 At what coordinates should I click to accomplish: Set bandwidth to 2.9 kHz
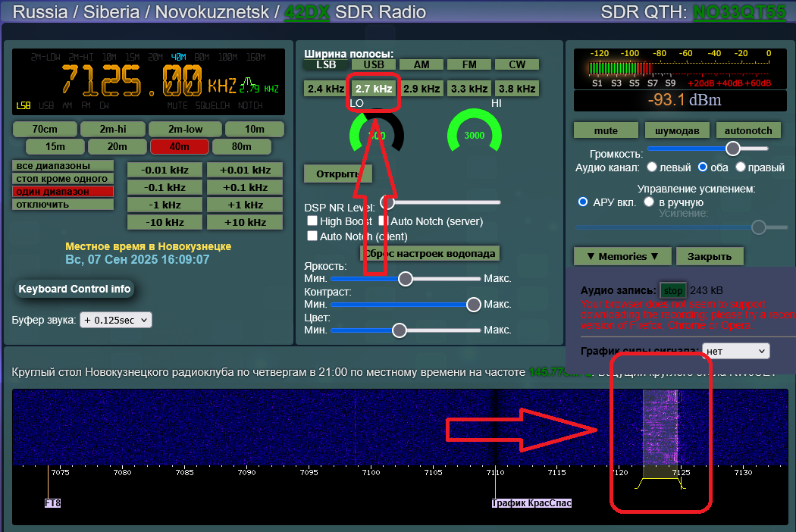pyautogui.click(x=422, y=89)
